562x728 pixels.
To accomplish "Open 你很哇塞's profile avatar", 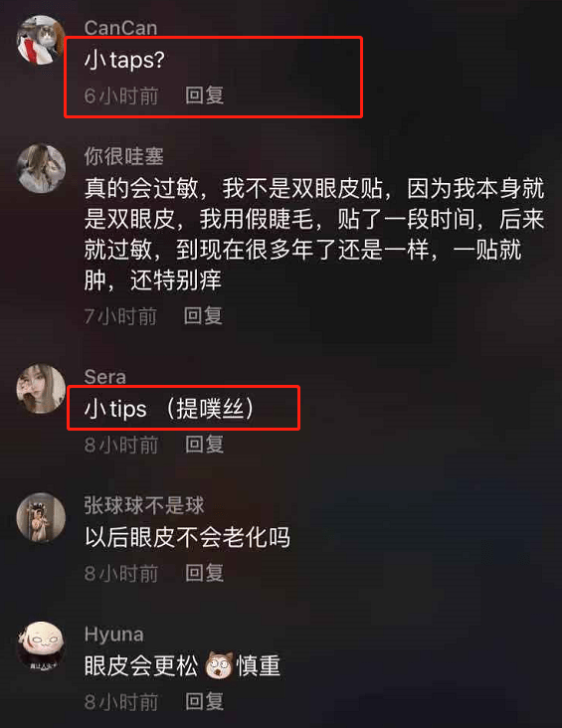I will 41,168.
